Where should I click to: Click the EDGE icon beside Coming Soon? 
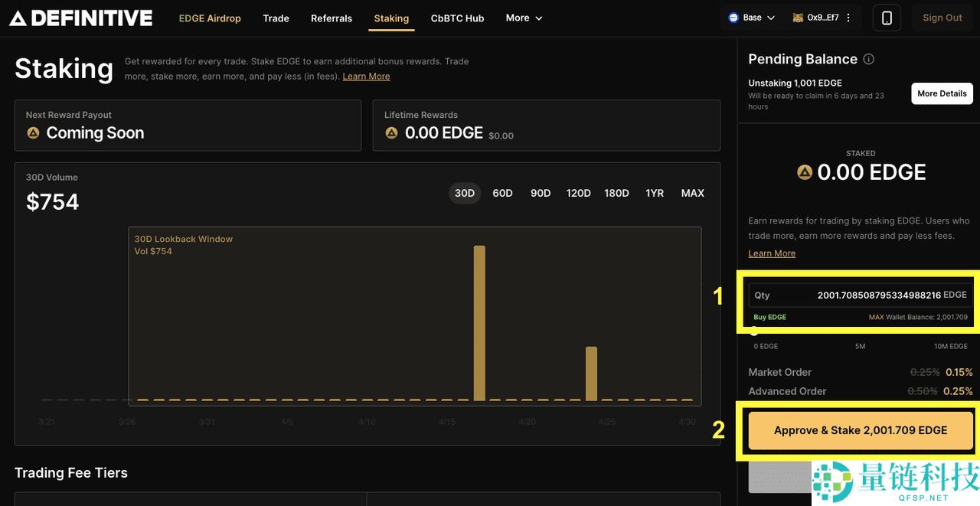point(33,132)
